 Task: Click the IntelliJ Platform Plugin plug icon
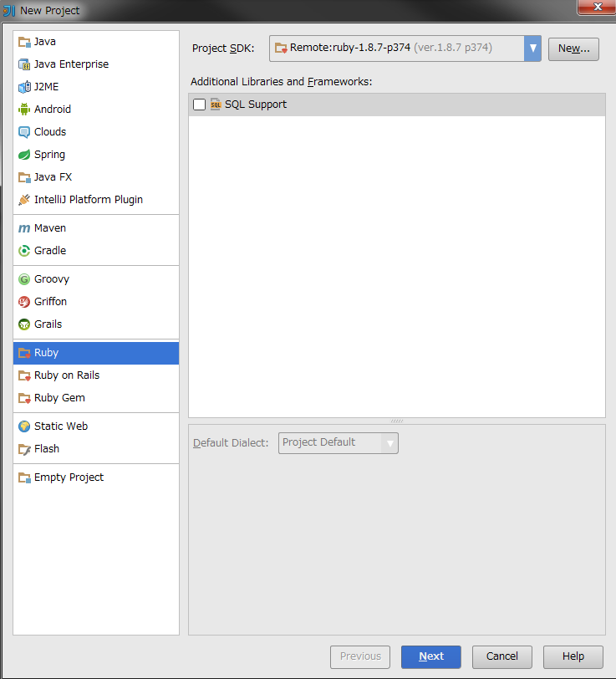click(x=24, y=200)
